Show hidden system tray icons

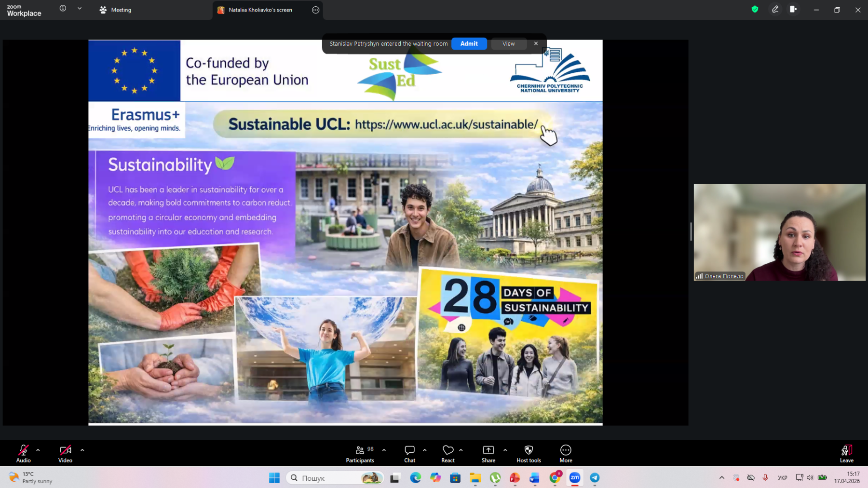pyautogui.click(x=722, y=478)
